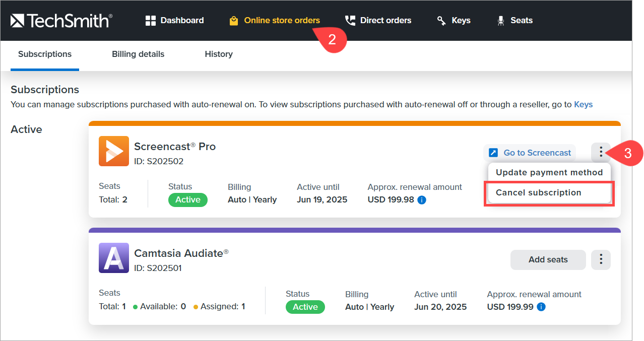The width and height of the screenshot is (644, 341).
Task: Open Online store orders navigation item
Action: [x=275, y=21]
